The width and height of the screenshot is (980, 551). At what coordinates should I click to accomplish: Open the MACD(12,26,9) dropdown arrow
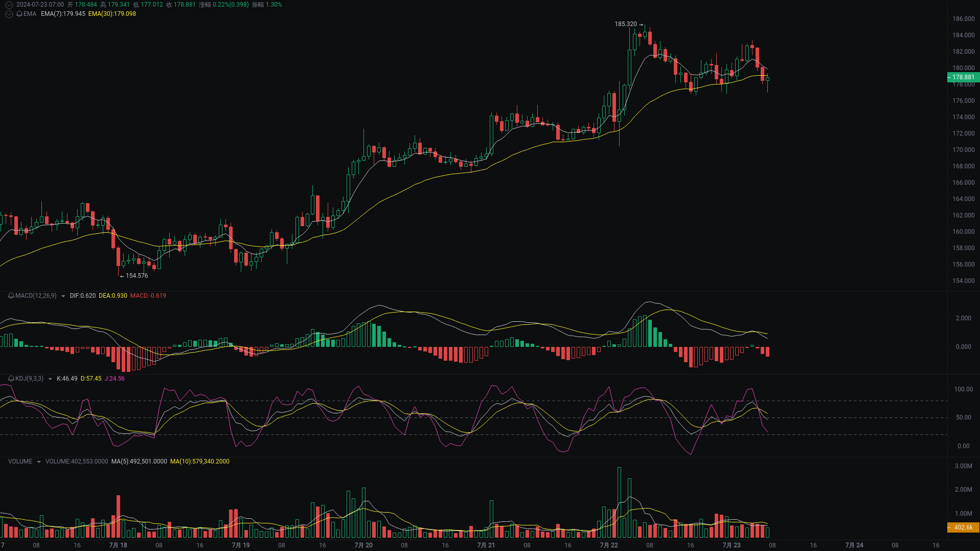[63, 296]
